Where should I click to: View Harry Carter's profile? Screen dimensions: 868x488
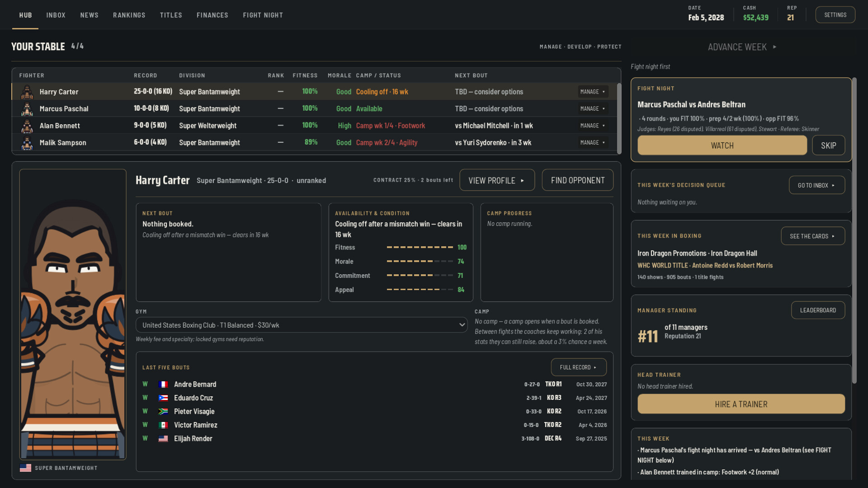pos(497,180)
